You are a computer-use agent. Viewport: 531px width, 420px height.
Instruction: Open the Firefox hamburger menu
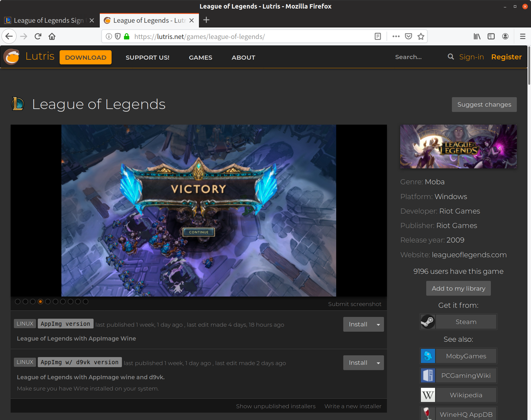coord(522,36)
